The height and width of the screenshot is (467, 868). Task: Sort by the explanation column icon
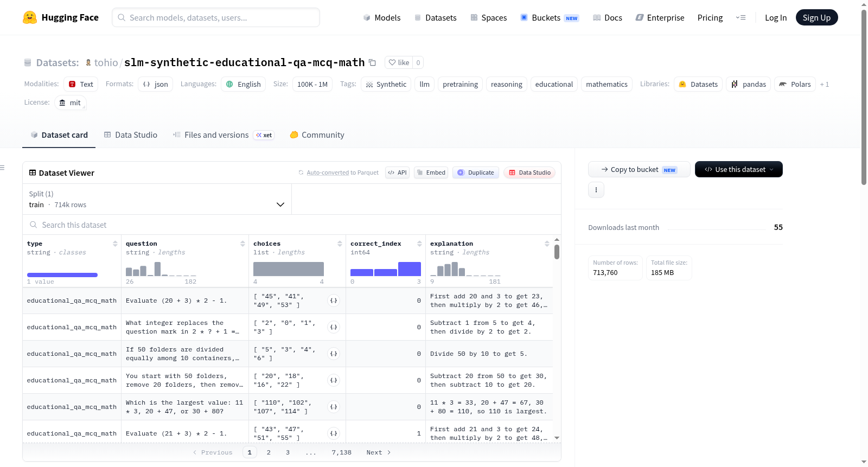click(x=547, y=244)
